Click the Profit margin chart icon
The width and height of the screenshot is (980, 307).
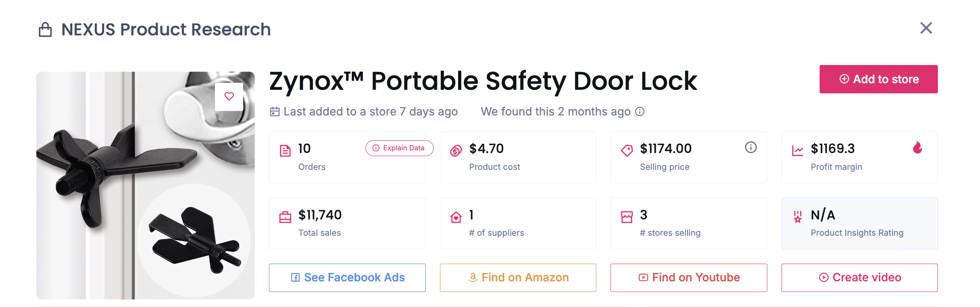pyautogui.click(x=797, y=150)
